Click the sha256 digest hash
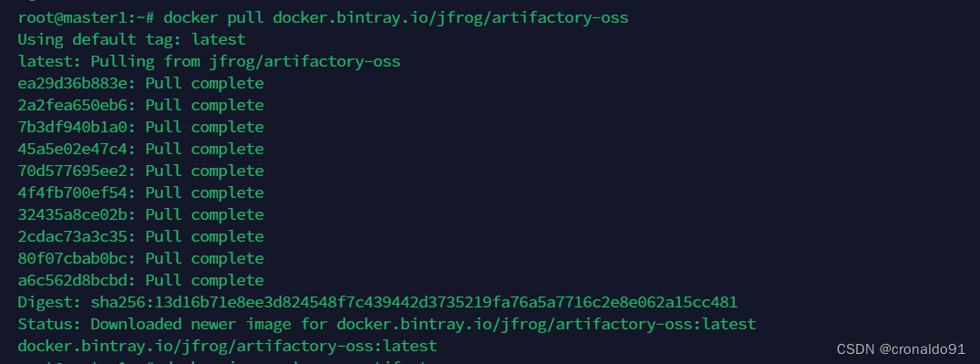Screen dimensions: 980x364 point(415,302)
